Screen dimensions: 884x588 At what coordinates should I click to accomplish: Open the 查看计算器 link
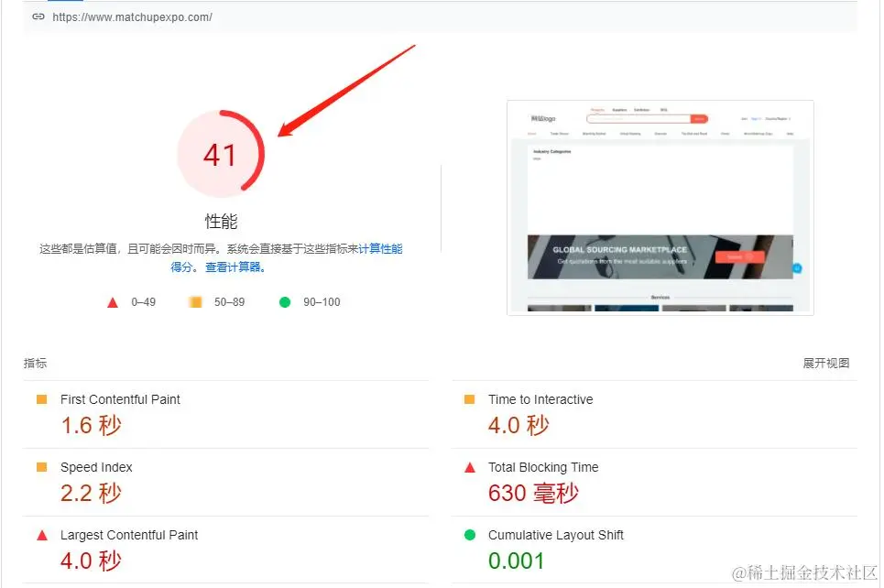(235, 267)
